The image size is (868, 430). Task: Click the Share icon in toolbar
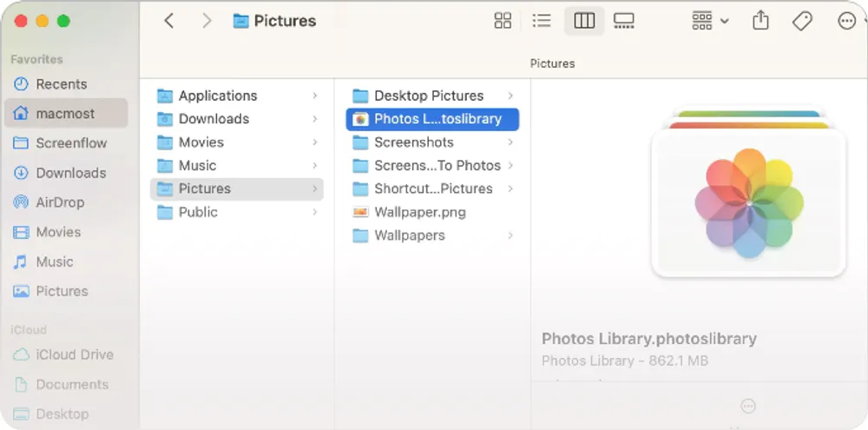click(760, 21)
